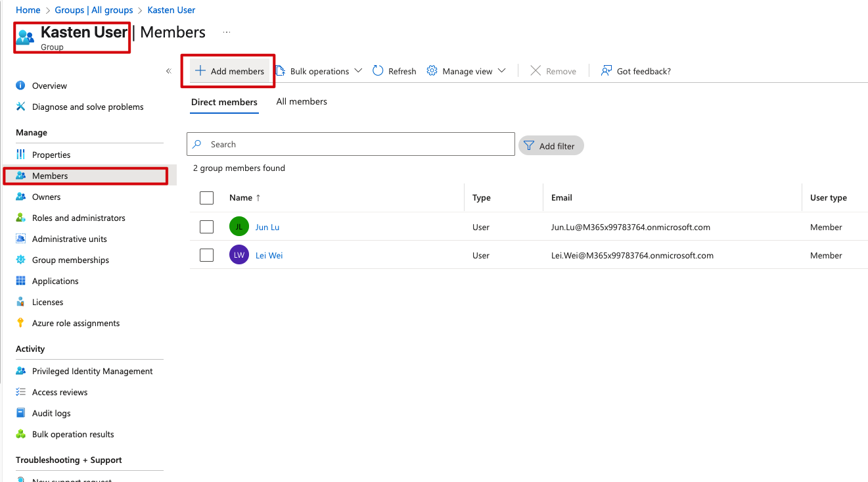Image resolution: width=868 pixels, height=482 pixels.
Task: Click the Owners people icon
Action: (x=20, y=197)
